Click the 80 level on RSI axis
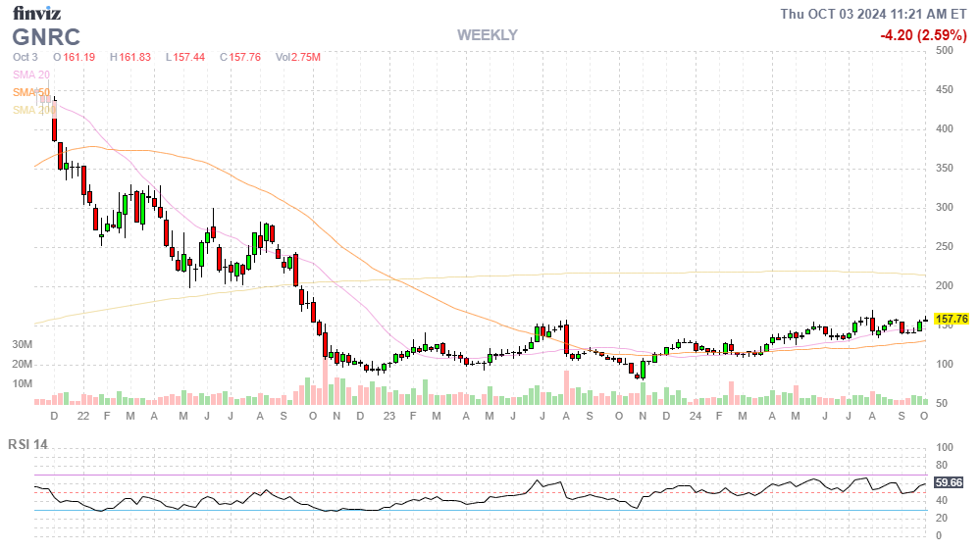 941,465
